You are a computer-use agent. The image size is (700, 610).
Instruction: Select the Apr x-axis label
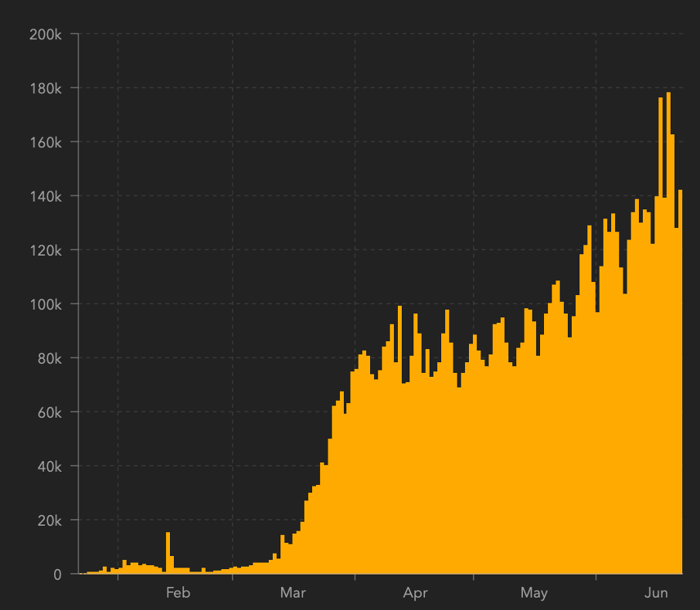[415, 593]
